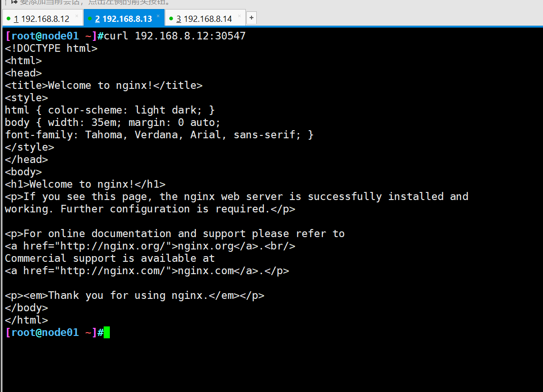Click the green status dot on tab 192.168.8.12
Viewport: 543px width, 392px height.
pyautogui.click(x=8, y=19)
